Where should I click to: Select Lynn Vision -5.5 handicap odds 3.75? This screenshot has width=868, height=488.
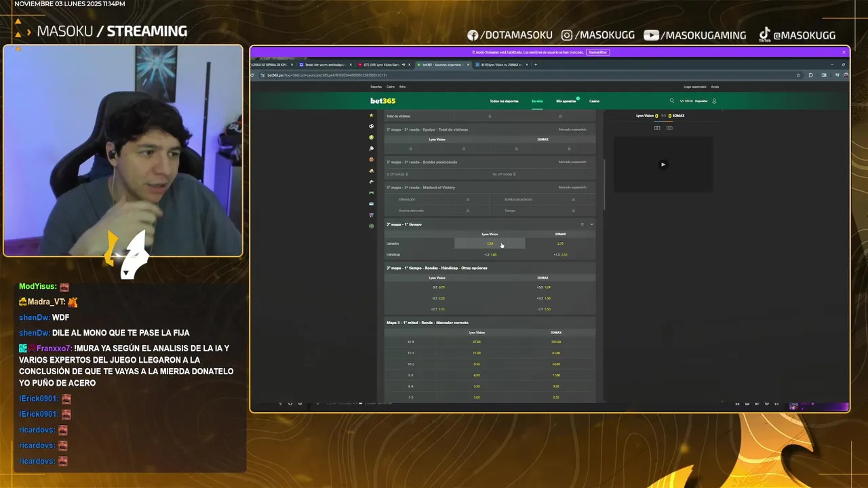(437, 287)
